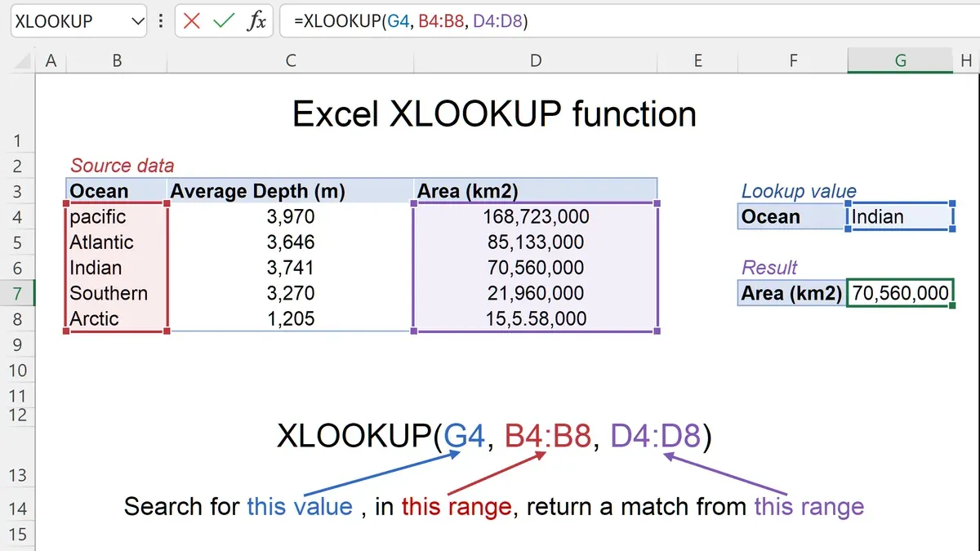
Task: Select row 5 header
Action: tap(17, 242)
